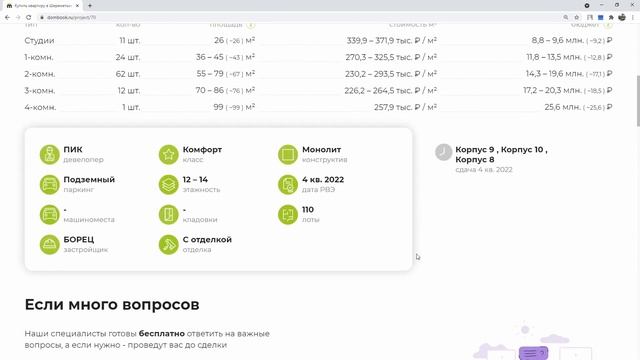The image size is (640, 360).
Task: Click the Монолит конструктив label
Action: coord(324,154)
